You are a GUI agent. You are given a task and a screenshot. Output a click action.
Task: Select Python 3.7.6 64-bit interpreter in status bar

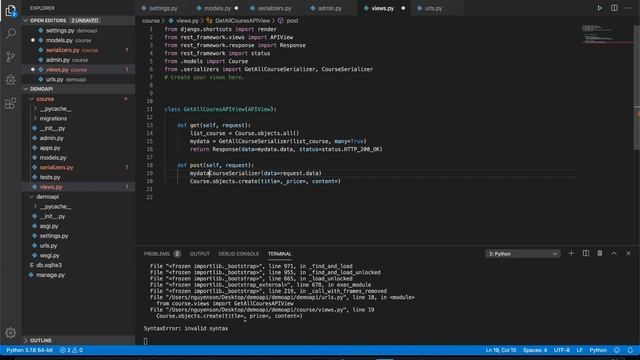tap(29, 350)
